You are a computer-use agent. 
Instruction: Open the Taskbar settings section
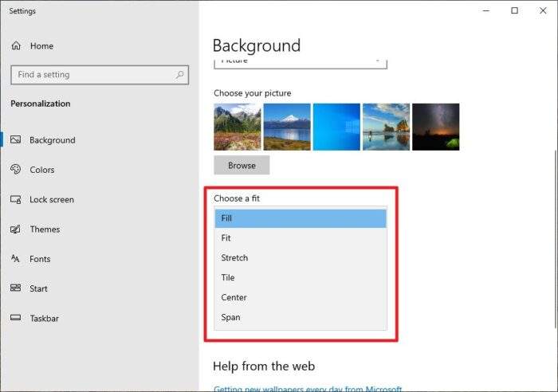(44, 319)
